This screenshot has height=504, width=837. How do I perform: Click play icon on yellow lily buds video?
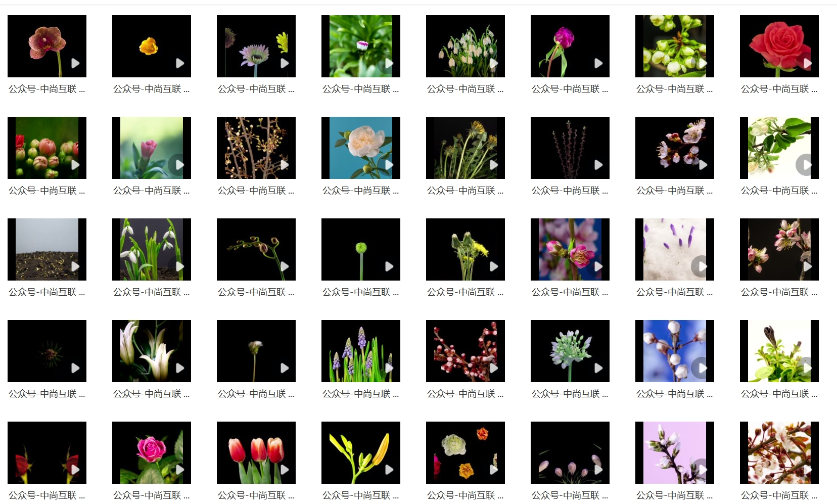pos(389,470)
